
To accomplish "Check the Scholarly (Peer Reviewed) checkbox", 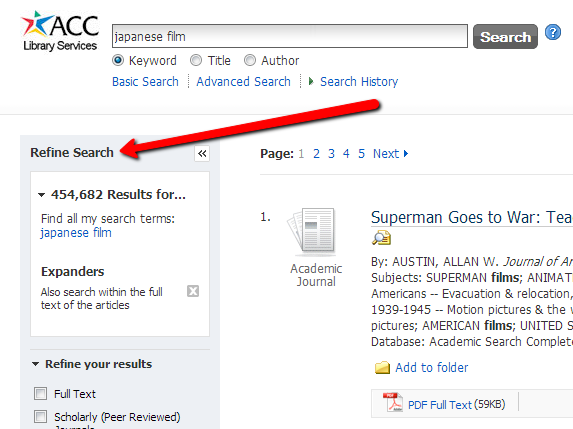I will pyautogui.click(x=40, y=416).
